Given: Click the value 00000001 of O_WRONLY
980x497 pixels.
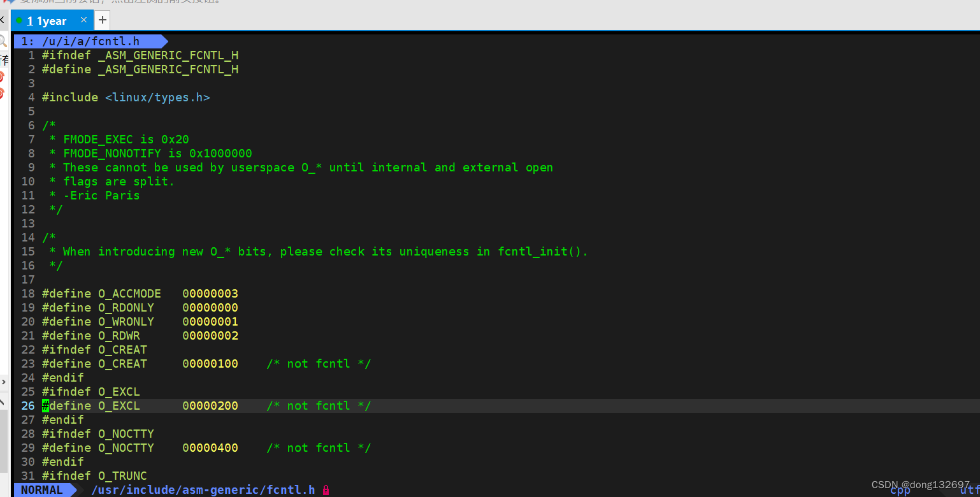Looking at the screenshot, I should (x=210, y=322).
